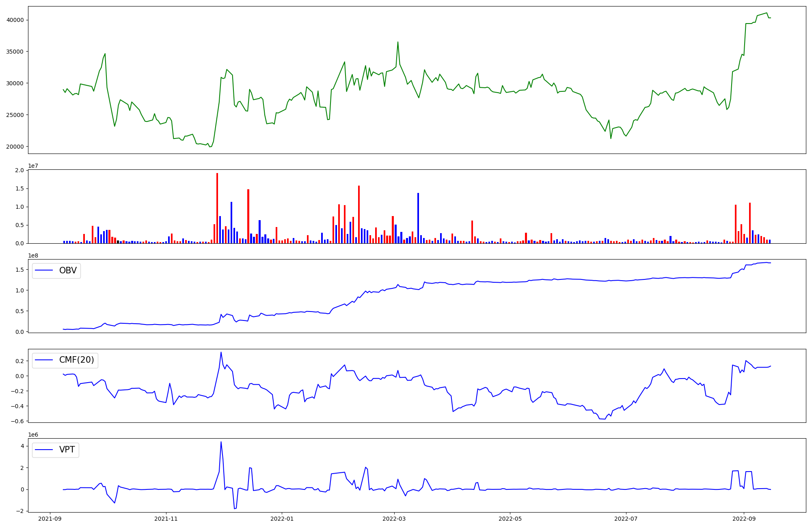Screen dimensions: 812x528
Task: Click the 2021-09 x-axis date label
Action: coord(50,519)
